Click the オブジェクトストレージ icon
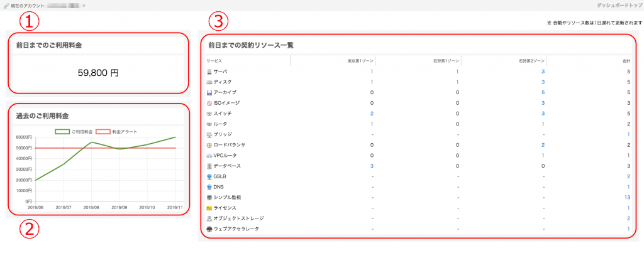644x253 pixels. 209,218
